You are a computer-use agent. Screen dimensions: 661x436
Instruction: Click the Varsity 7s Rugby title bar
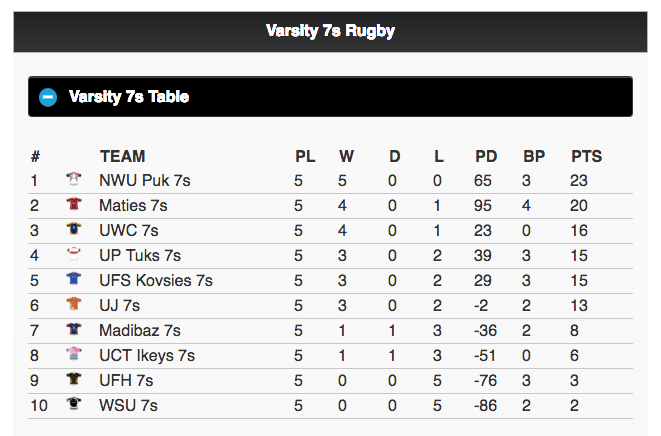tap(330, 31)
